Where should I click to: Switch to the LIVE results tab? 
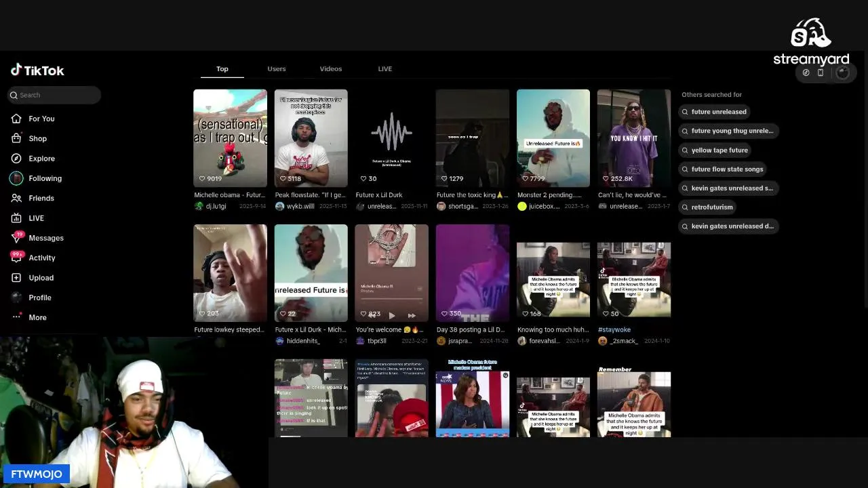point(385,68)
